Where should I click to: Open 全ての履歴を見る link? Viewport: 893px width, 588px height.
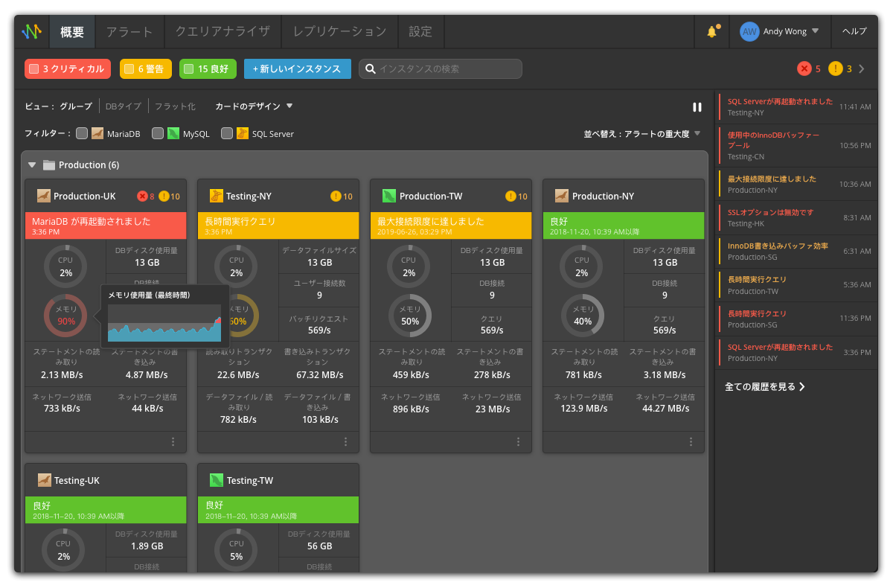point(765,387)
